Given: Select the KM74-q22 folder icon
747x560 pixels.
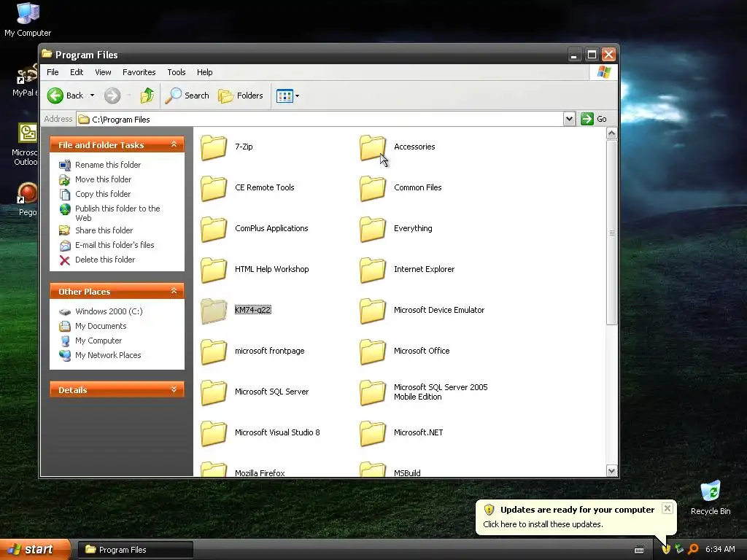Looking at the screenshot, I should coord(214,311).
